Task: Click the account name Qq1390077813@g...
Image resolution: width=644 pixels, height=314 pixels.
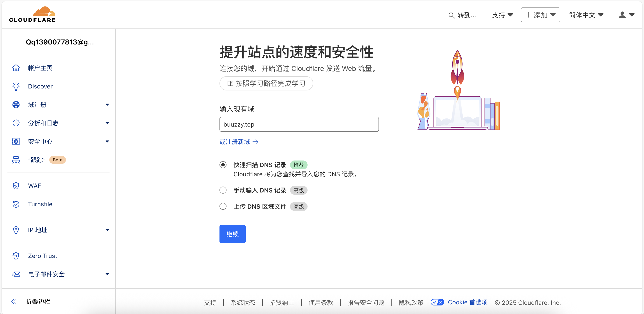Action: [x=60, y=42]
